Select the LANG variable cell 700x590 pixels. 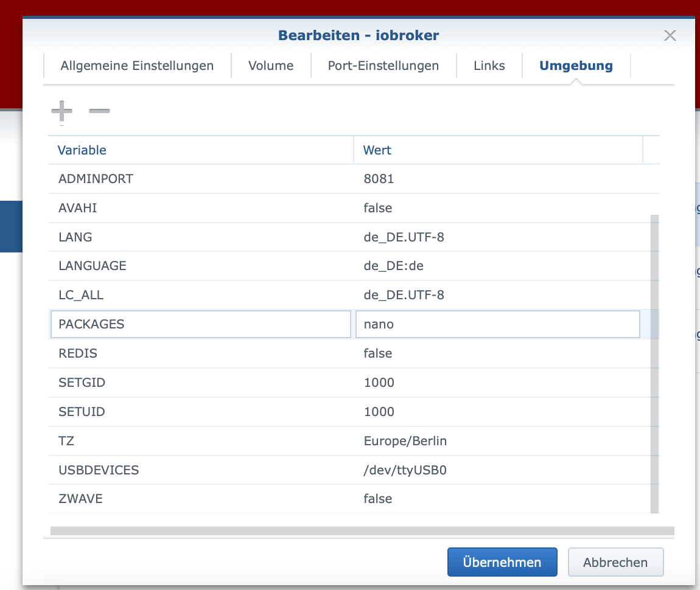click(201, 237)
